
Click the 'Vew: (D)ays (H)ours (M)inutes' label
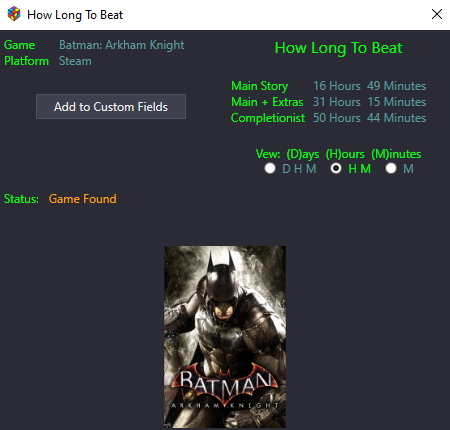(338, 154)
